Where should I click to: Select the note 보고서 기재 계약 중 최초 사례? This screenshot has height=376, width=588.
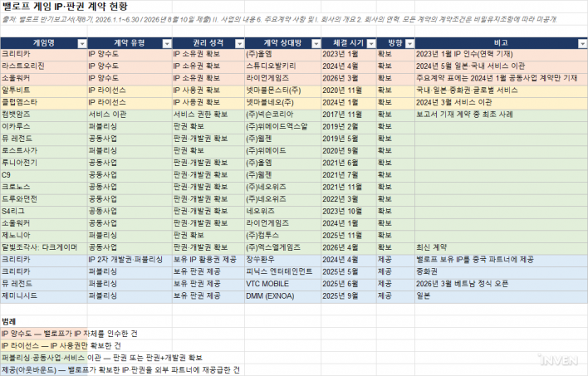501,115
